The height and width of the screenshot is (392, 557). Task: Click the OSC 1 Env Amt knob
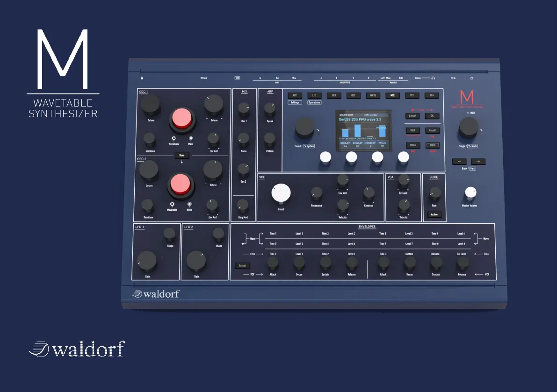coord(213,139)
